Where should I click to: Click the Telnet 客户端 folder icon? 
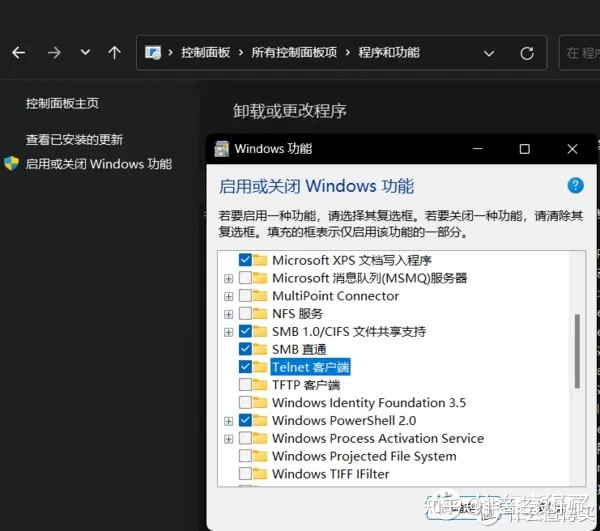(261, 367)
